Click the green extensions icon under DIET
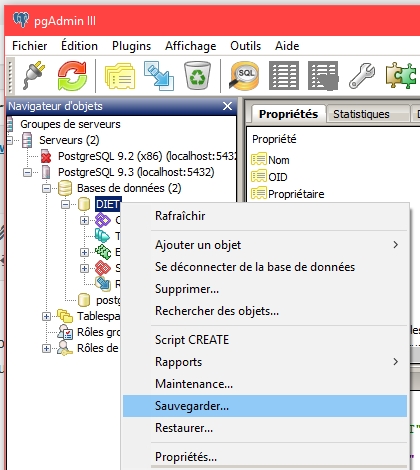 pyautogui.click(x=103, y=252)
